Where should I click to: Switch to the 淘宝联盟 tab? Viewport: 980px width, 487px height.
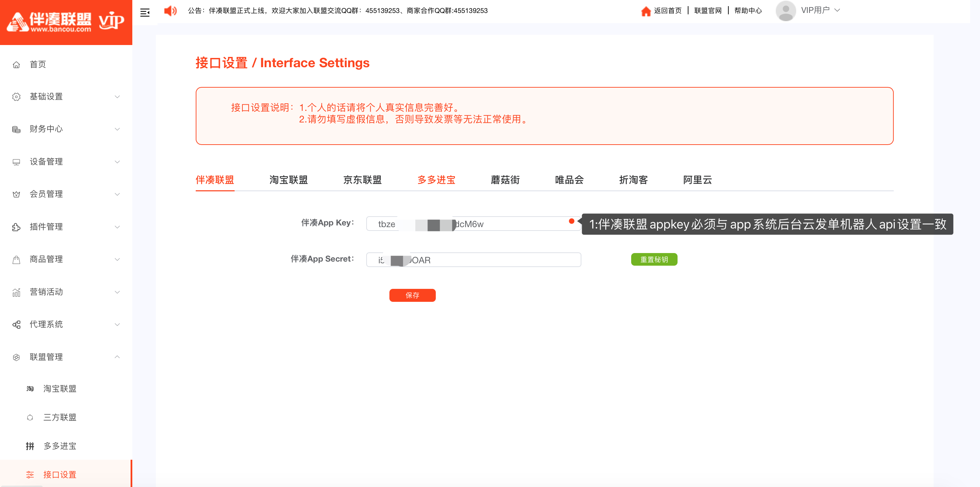[x=288, y=180]
